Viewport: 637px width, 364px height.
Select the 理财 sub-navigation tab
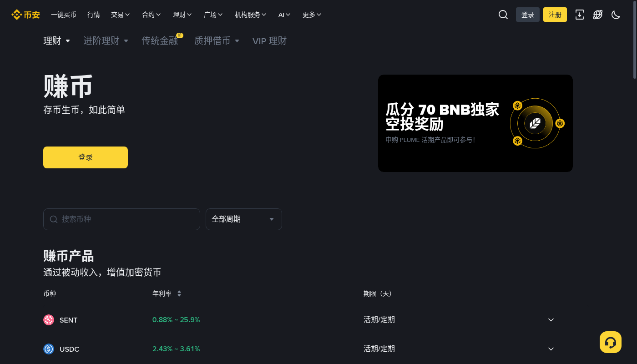coord(57,41)
